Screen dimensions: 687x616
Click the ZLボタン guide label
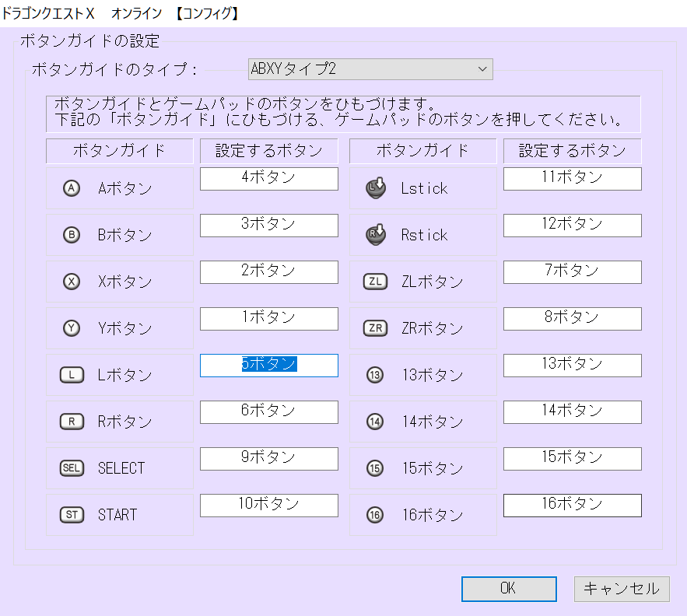[432, 282]
